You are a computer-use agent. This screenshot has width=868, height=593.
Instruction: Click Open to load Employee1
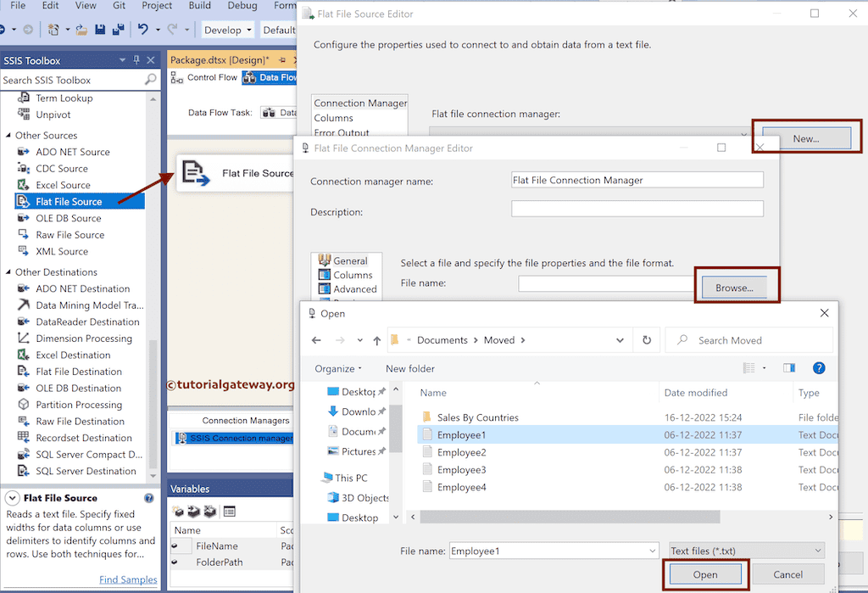click(704, 574)
